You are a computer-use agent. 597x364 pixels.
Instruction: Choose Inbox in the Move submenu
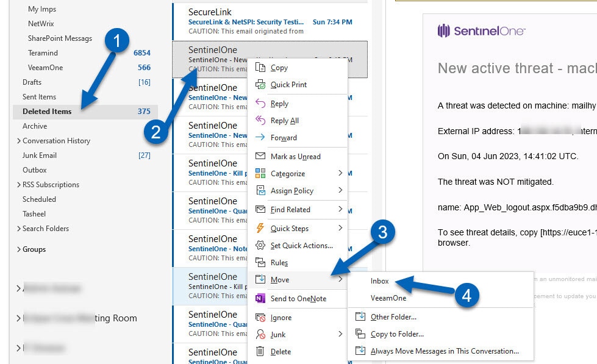(380, 281)
